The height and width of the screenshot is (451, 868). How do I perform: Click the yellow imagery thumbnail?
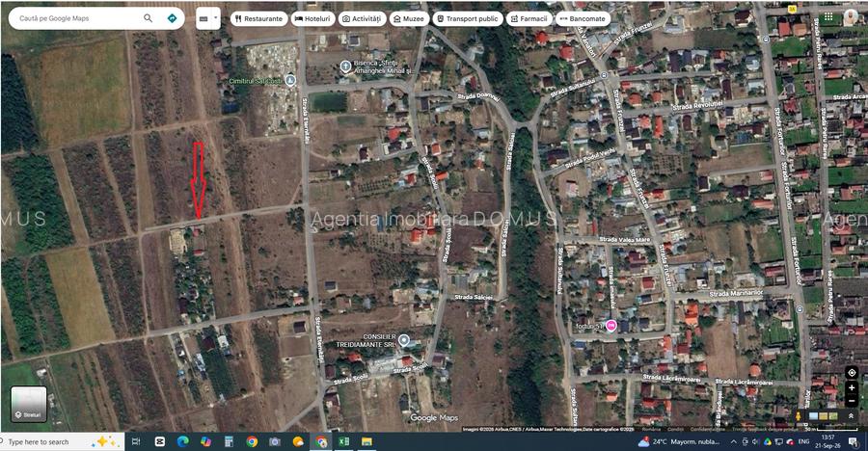pos(824,416)
